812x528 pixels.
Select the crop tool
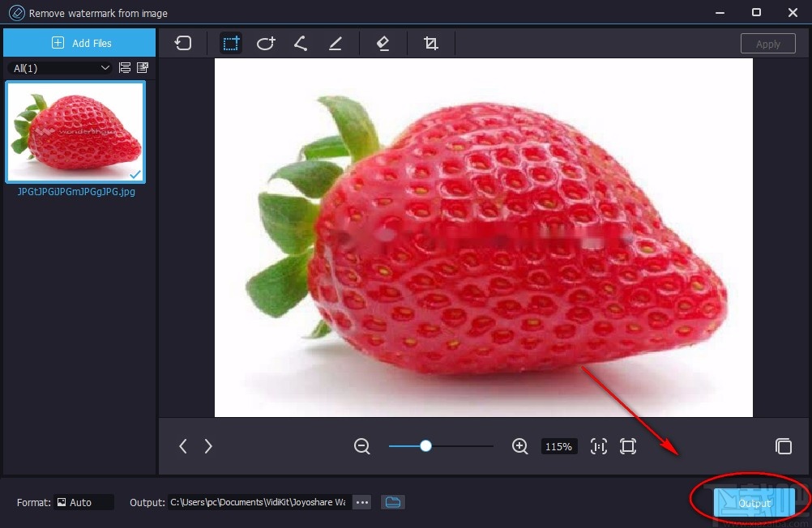pyautogui.click(x=430, y=43)
